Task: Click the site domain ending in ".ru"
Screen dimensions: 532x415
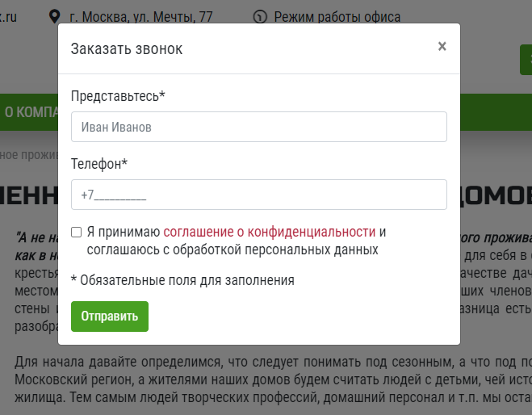Action: [8, 16]
